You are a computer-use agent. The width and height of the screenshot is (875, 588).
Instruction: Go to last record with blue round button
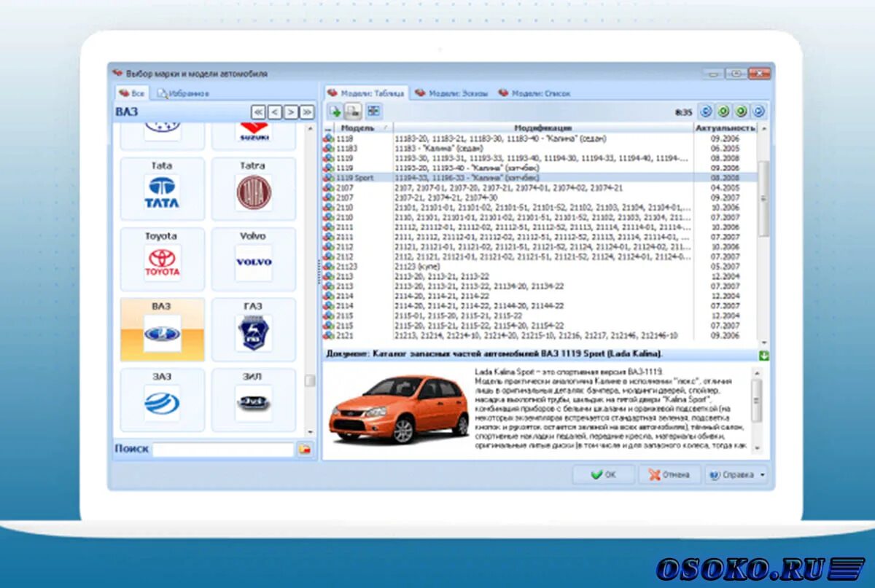[758, 111]
